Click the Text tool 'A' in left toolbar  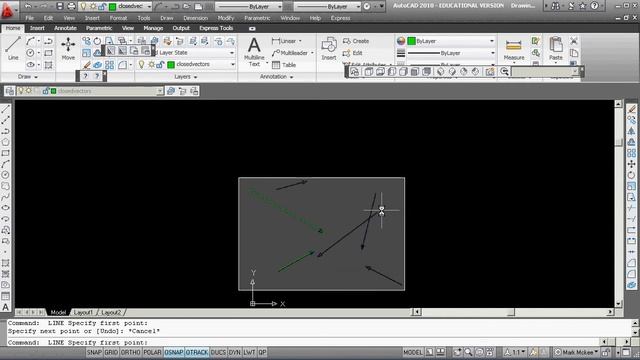(5, 307)
